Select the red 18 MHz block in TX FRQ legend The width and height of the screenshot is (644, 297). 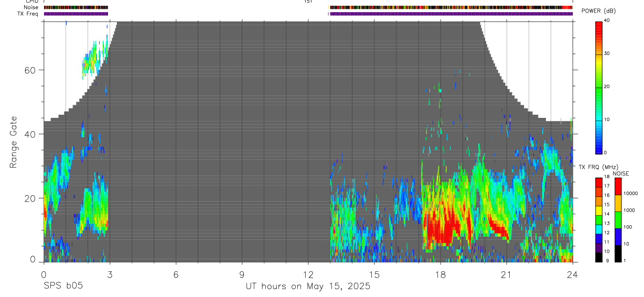pos(599,180)
